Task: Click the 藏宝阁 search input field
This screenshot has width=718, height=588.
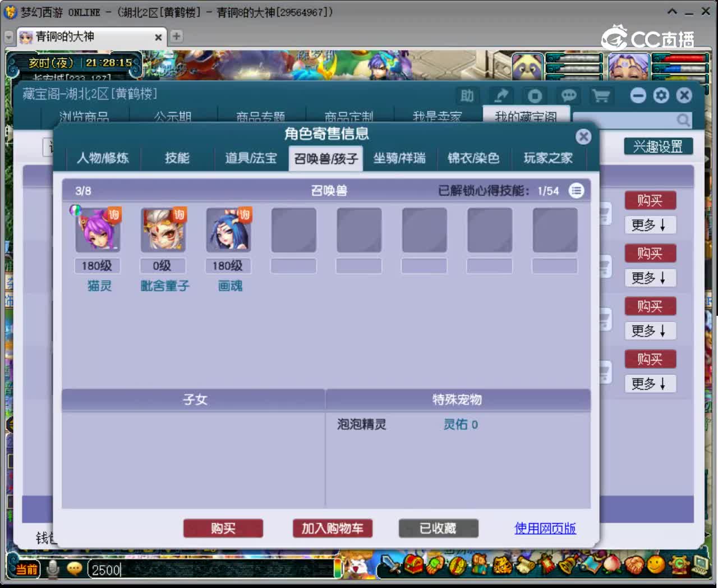Action: pyautogui.click(x=632, y=120)
